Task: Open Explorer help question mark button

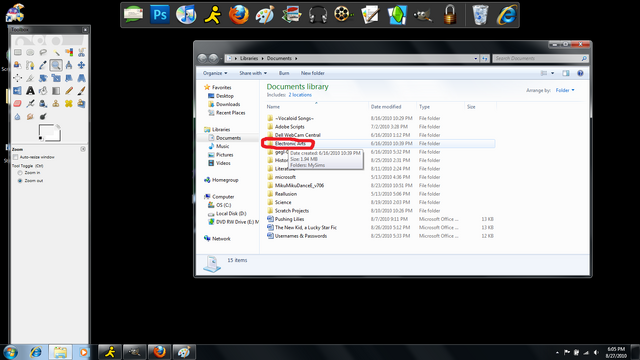Action: 580,73
